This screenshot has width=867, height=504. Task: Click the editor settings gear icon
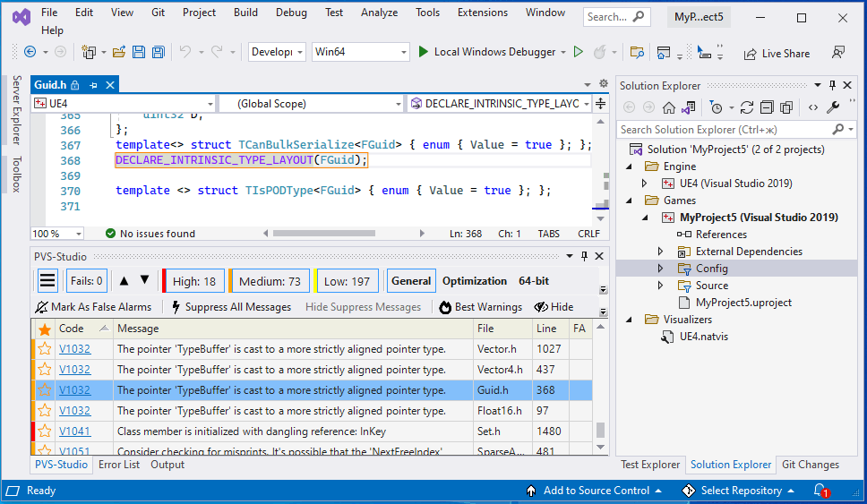tap(604, 84)
